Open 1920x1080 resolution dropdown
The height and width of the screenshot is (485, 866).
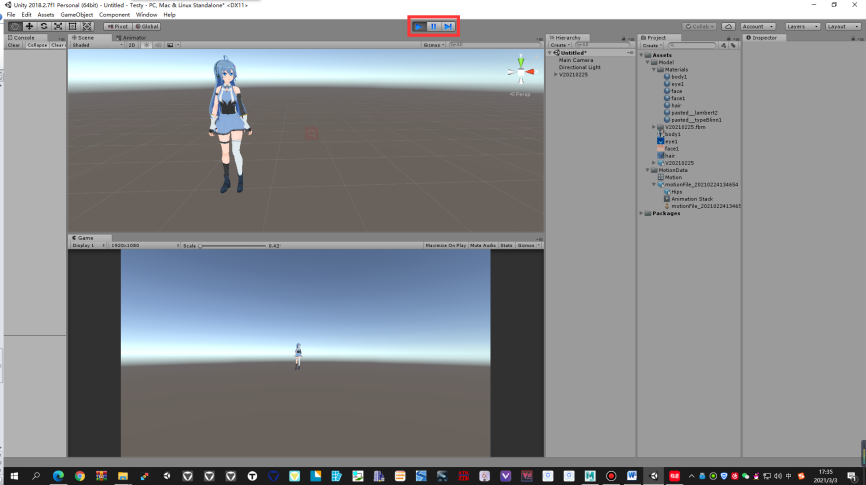pos(144,245)
